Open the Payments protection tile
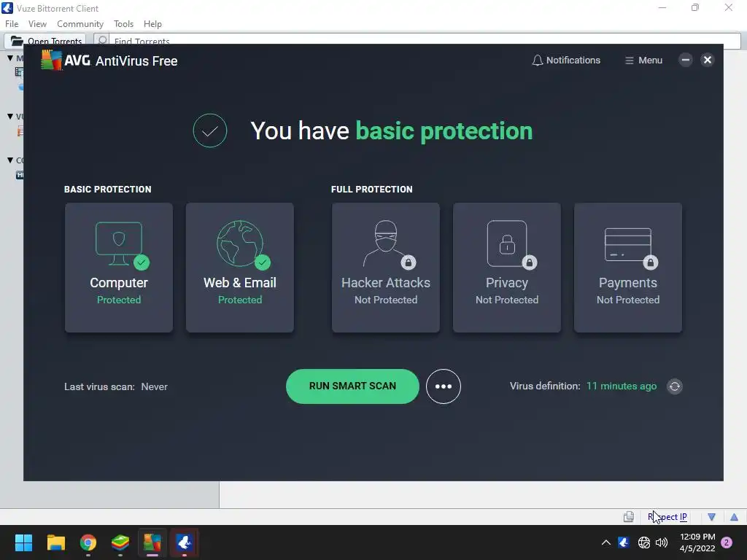 click(628, 268)
